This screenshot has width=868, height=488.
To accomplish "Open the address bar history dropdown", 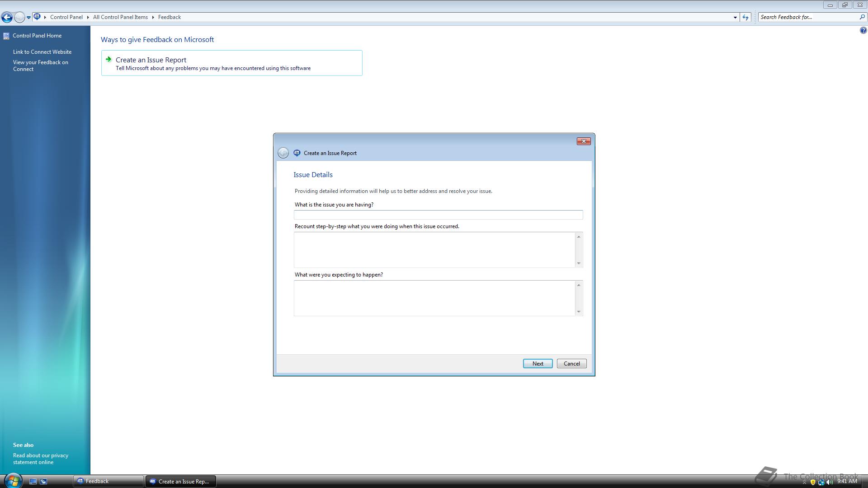I will click(735, 17).
